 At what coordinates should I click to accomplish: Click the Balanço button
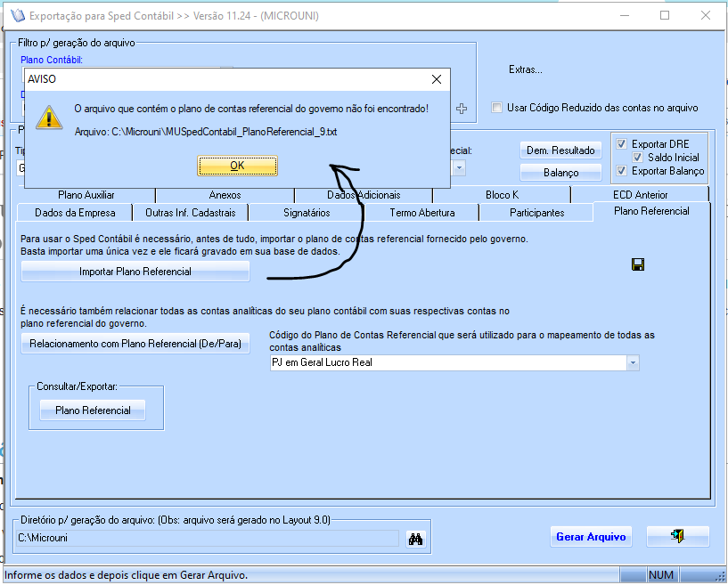(x=560, y=173)
